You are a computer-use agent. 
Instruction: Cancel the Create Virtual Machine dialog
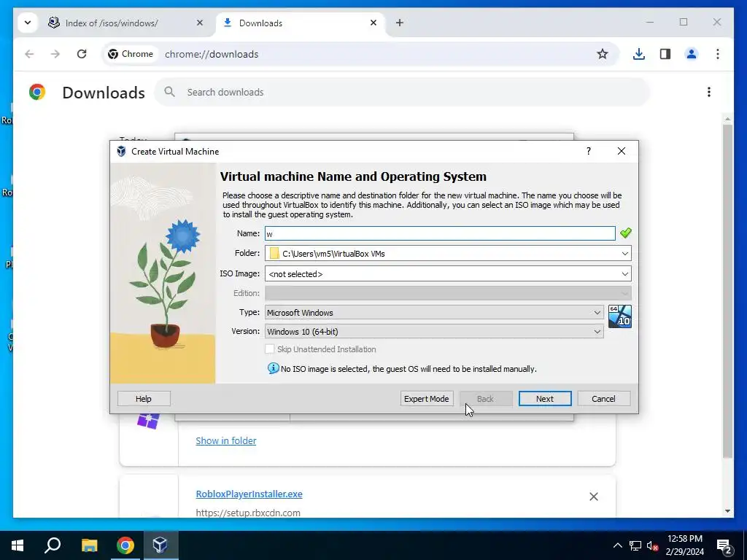(x=603, y=399)
